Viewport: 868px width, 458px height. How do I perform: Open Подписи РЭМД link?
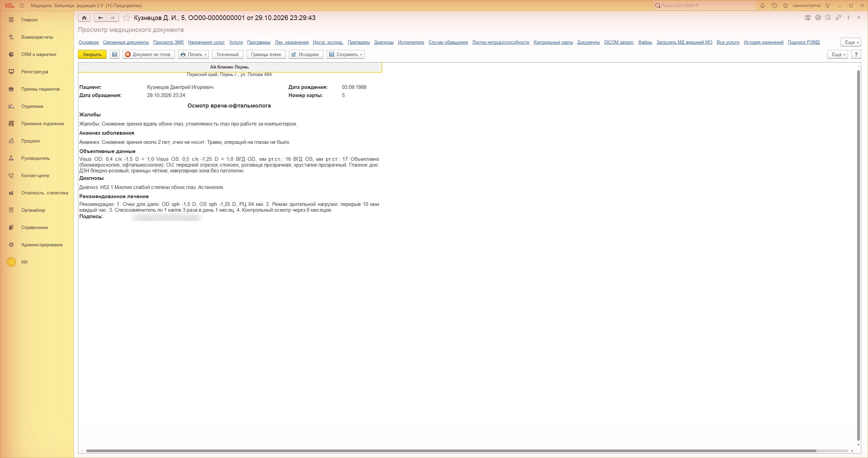[x=804, y=42]
